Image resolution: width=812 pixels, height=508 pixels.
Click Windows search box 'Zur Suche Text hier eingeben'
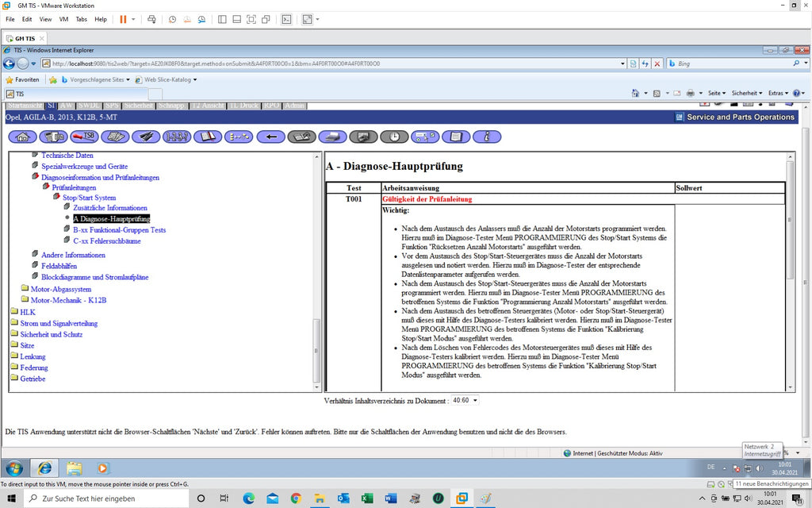click(x=106, y=498)
